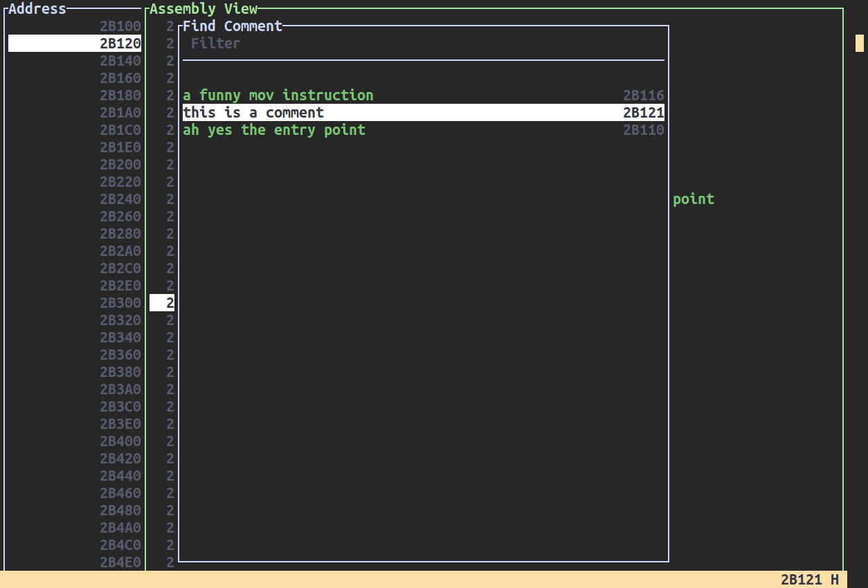This screenshot has height=588, width=868.
Task: Select address 2B240 row
Action: coord(120,199)
